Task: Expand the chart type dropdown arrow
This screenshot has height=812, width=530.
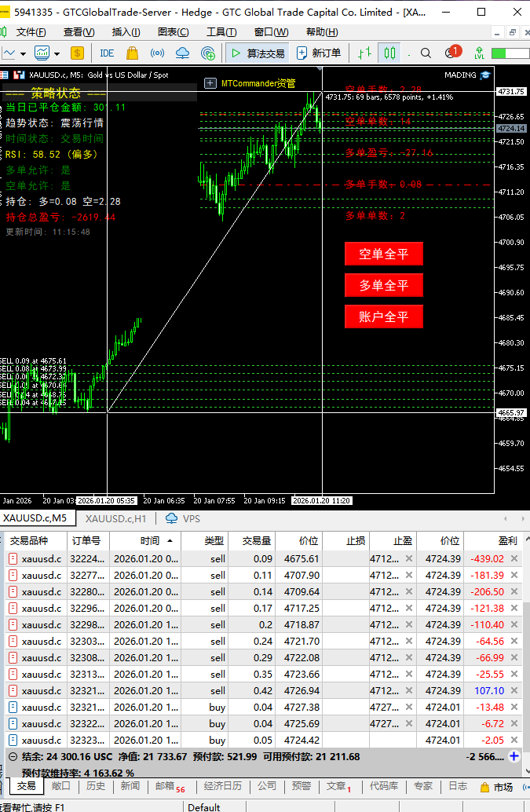Action: point(23,53)
